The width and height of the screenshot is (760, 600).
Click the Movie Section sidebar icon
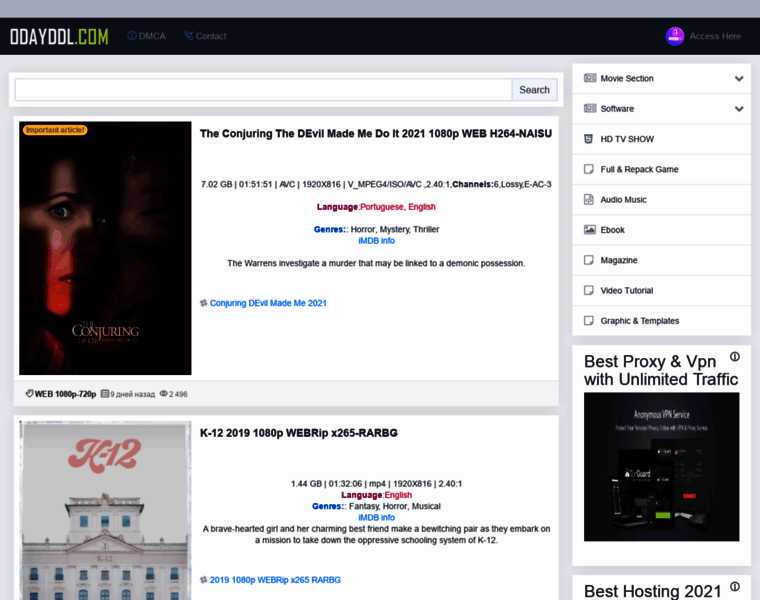click(589, 78)
